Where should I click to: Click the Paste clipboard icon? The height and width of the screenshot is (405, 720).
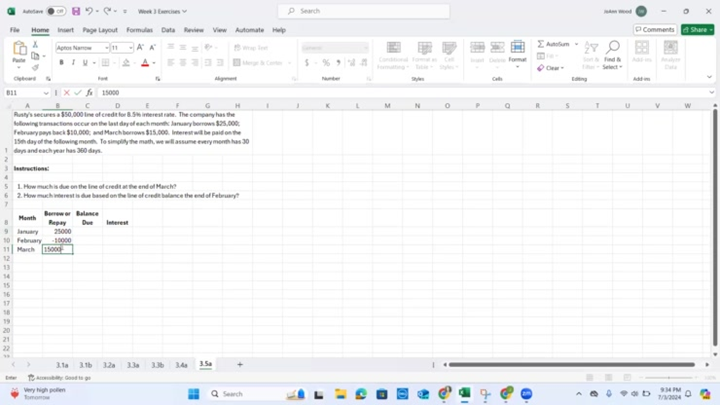click(19, 51)
